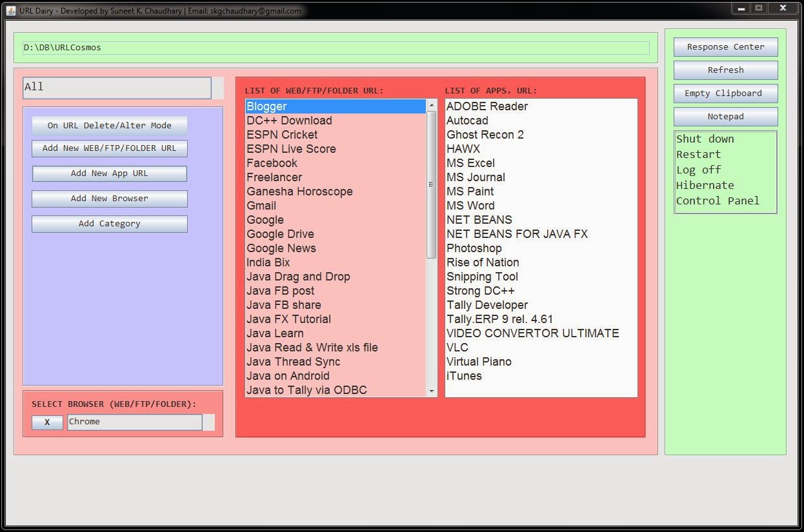The width and height of the screenshot is (804, 532).
Task: Launch Notepad from the side panel
Action: click(725, 117)
